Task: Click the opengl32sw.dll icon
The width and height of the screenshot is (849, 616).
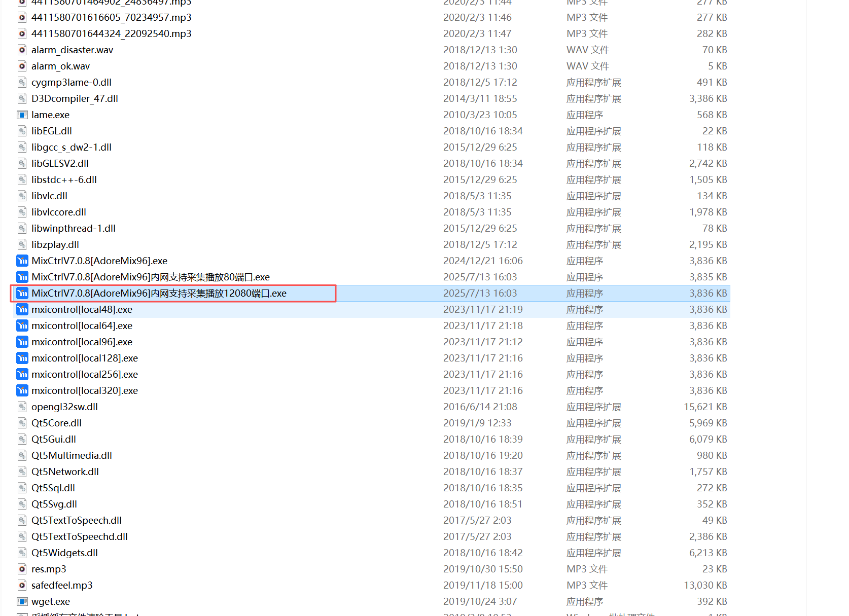Action: coord(22,407)
